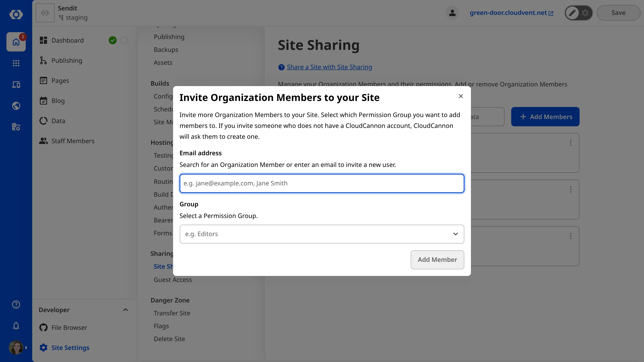Open the help question mark icon

click(x=16, y=304)
